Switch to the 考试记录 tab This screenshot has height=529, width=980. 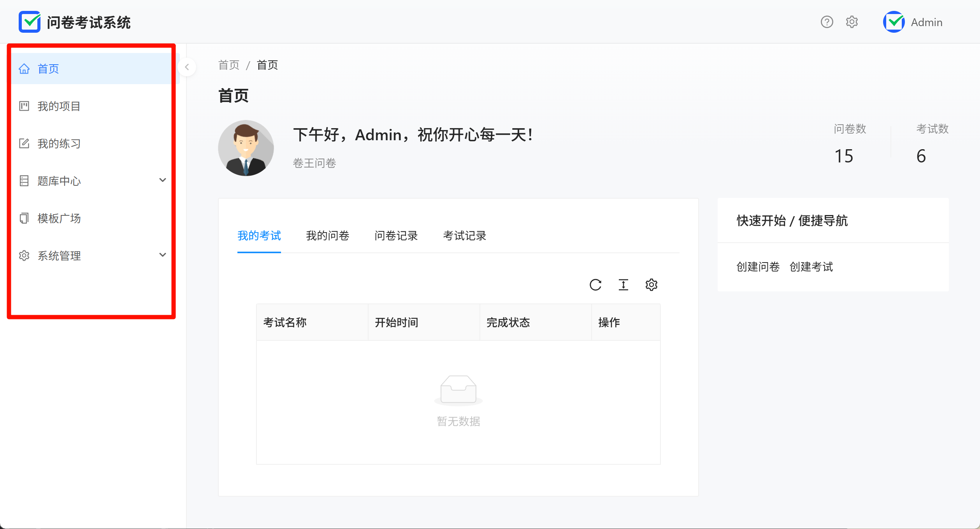(x=465, y=236)
